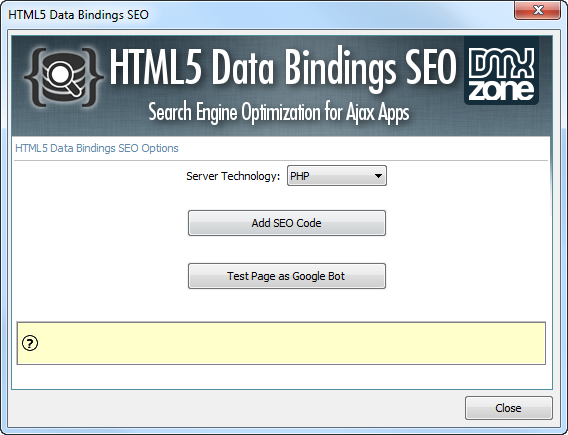Click the Server Technology label
Screen dimensions: 568x435
233,176
